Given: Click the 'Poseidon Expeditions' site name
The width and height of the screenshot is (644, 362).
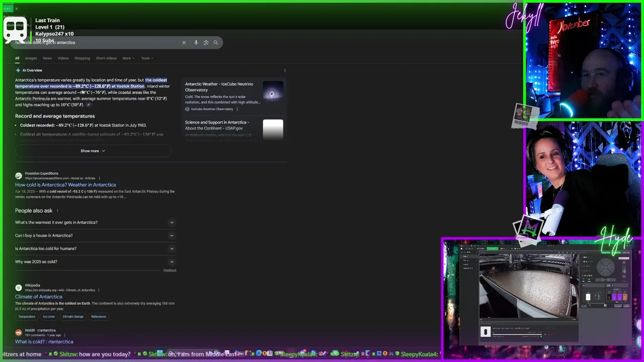Looking at the screenshot, I should click(x=42, y=173).
